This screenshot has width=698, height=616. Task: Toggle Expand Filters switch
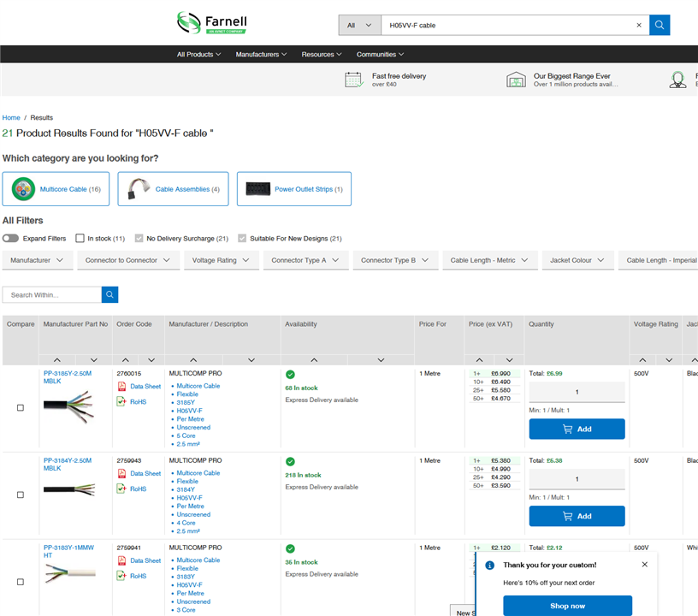point(10,239)
